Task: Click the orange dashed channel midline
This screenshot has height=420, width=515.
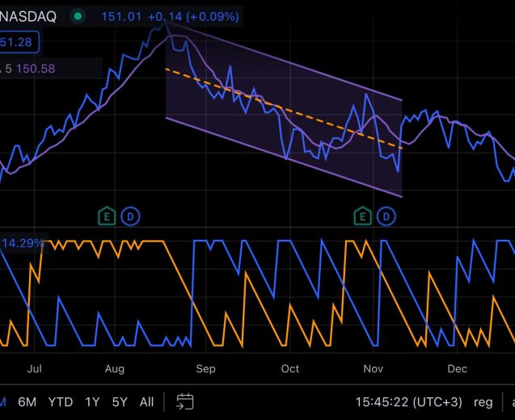Action: click(284, 108)
